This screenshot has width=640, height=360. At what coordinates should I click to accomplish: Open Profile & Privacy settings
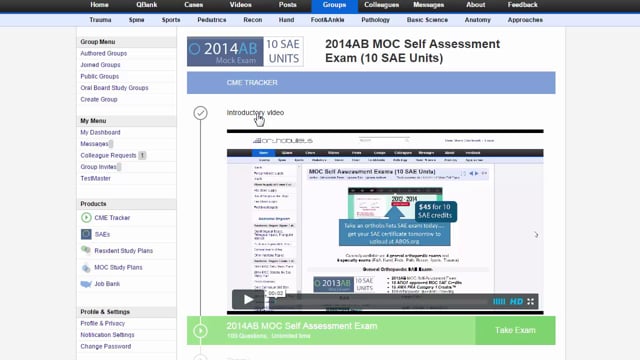pos(102,323)
